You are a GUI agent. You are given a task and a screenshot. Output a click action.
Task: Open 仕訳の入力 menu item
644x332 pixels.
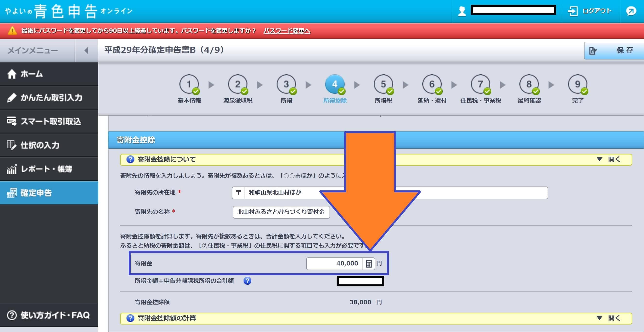(49, 145)
